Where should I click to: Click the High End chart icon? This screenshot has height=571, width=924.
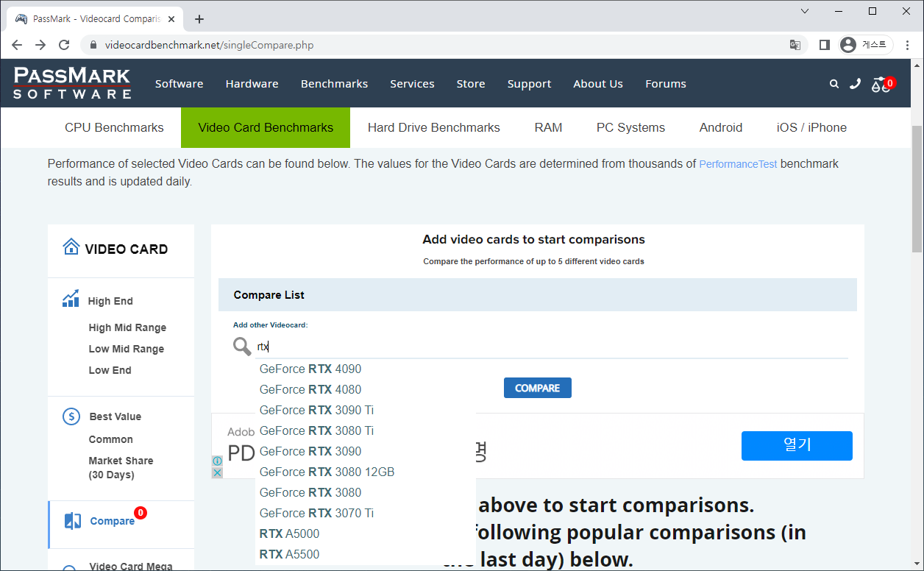pos(71,298)
